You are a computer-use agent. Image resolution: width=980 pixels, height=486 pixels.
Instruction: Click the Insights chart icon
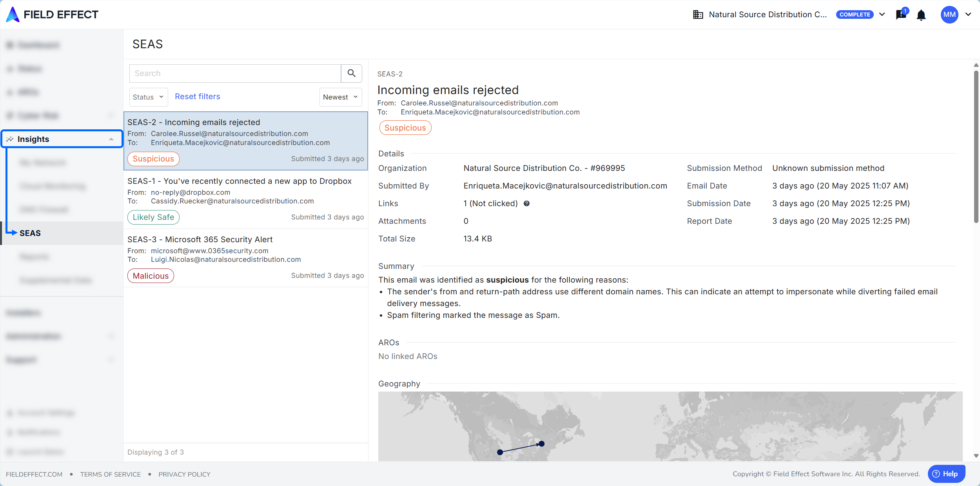click(x=10, y=139)
